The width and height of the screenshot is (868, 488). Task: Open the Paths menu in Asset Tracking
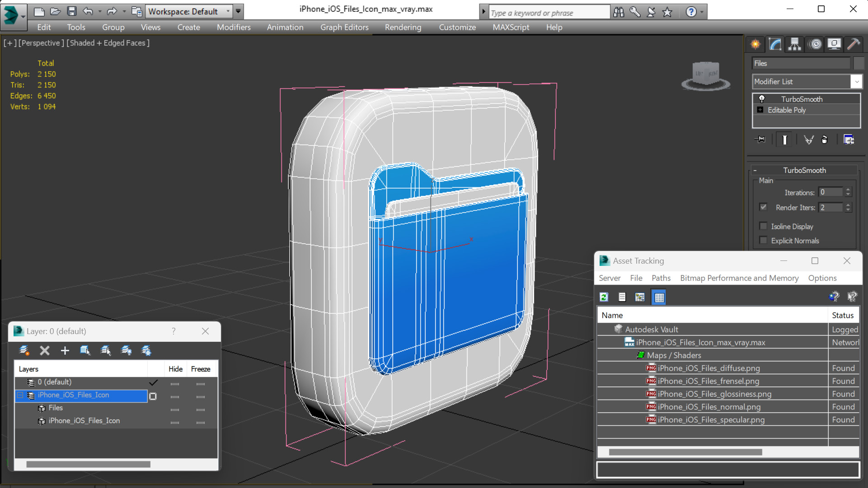pyautogui.click(x=661, y=278)
